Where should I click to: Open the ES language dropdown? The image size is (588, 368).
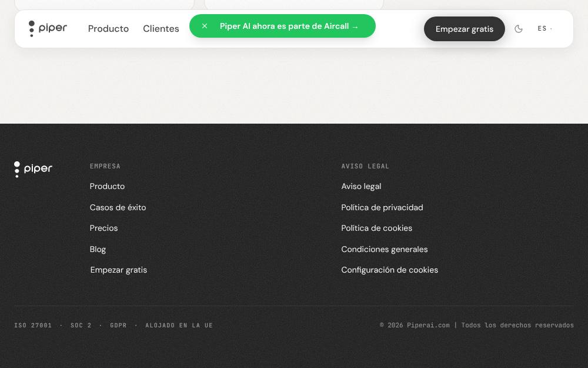click(x=544, y=28)
